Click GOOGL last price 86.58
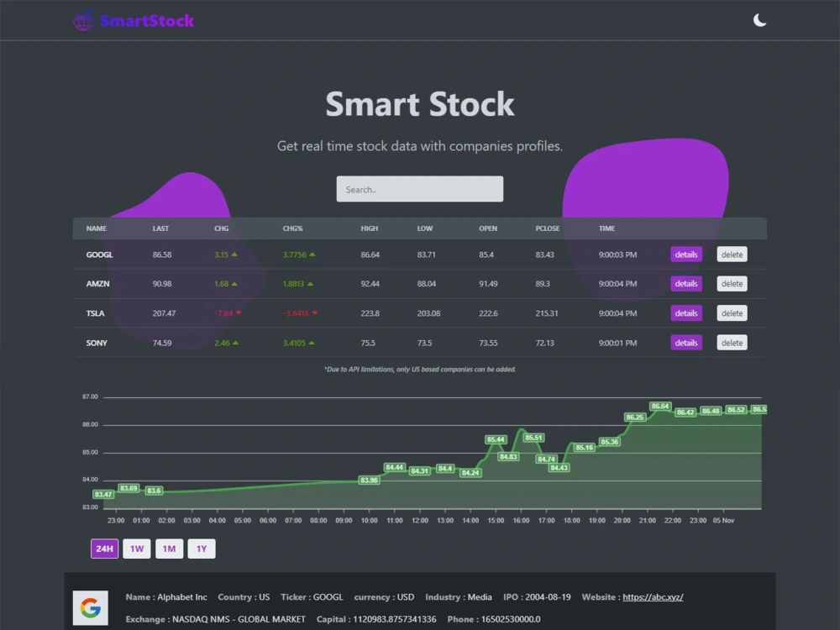 coord(162,255)
